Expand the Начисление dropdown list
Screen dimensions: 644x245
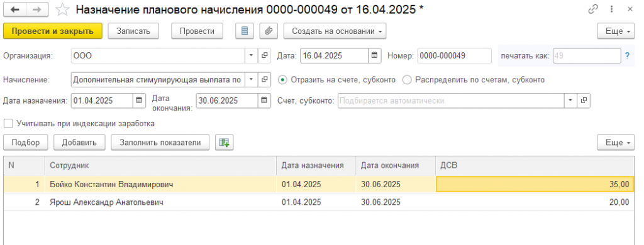[252, 80]
